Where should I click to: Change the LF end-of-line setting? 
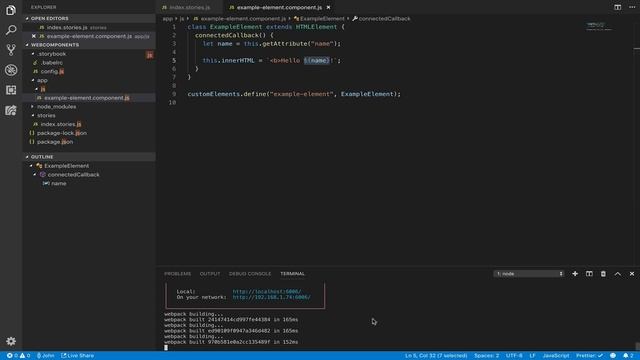click(532, 356)
